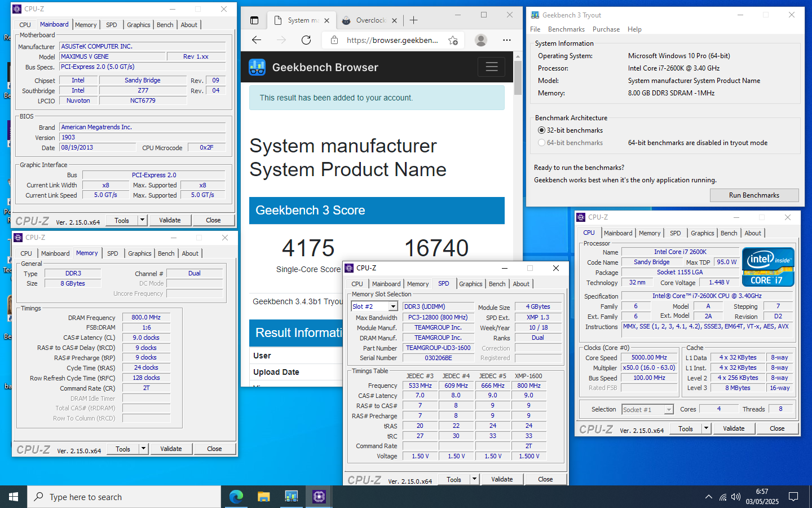This screenshot has height=508, width=812.
Task: Click the taskbar clock and date
Action: [x=762, y=497]
